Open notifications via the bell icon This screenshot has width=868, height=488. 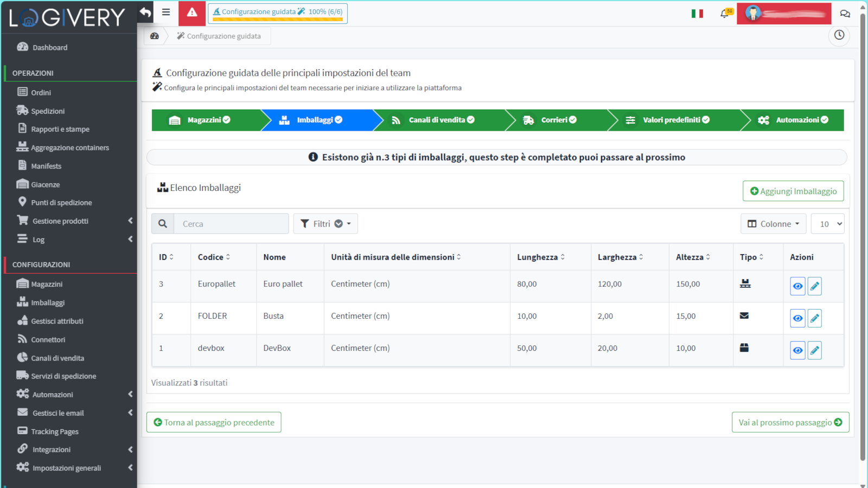click(x=725, y=13)
